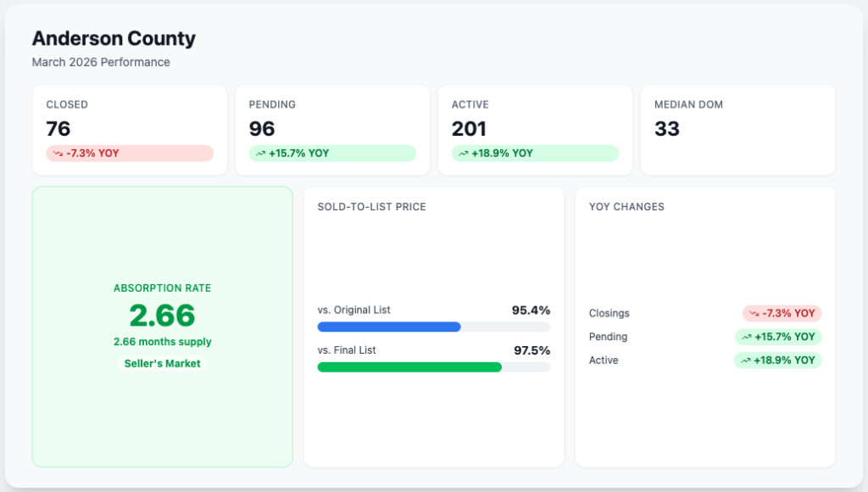Click the upward trend icon in Pending card
The height and width of the screenshot is (492, 868).
[260, 154]
